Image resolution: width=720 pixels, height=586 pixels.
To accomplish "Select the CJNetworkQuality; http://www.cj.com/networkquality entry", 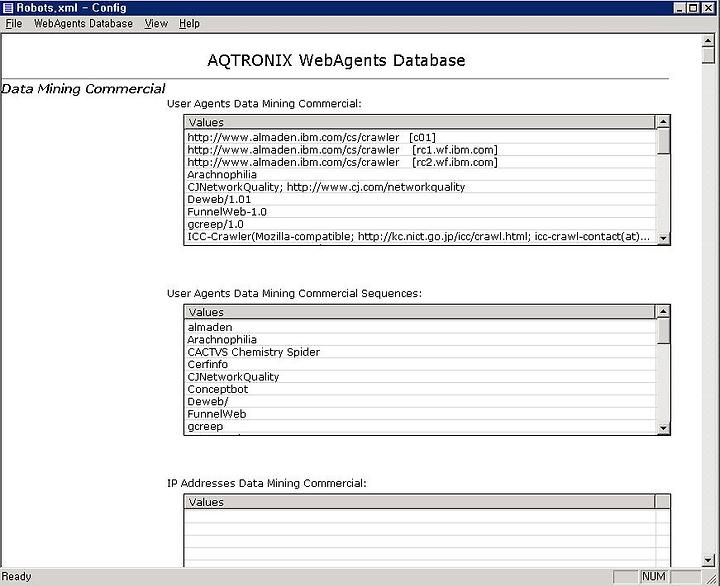I will pos(421,187).
